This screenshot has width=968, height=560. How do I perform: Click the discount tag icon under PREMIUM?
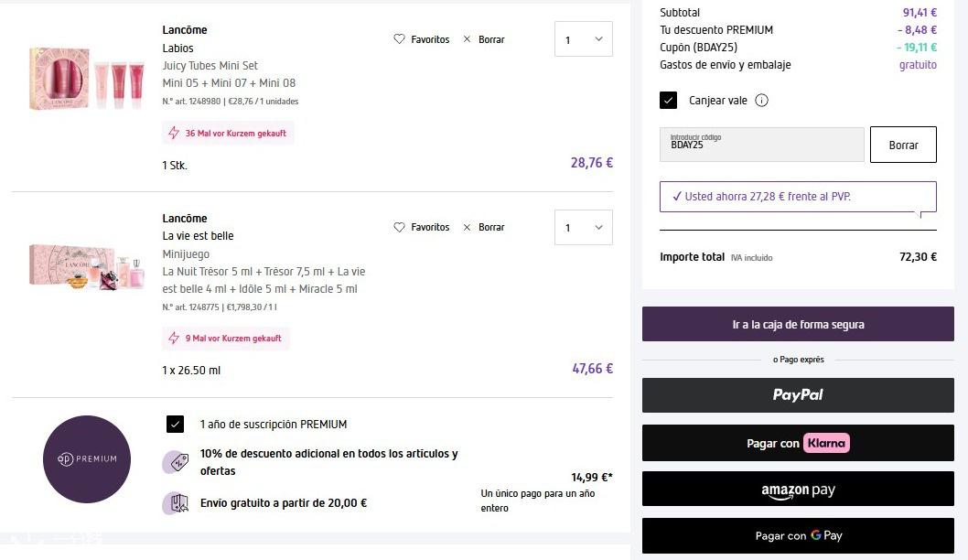click(175, 462)
